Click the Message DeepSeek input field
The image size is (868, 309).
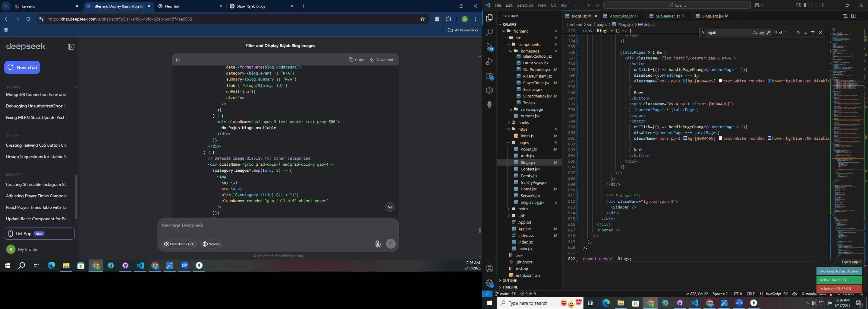(278, 225)
